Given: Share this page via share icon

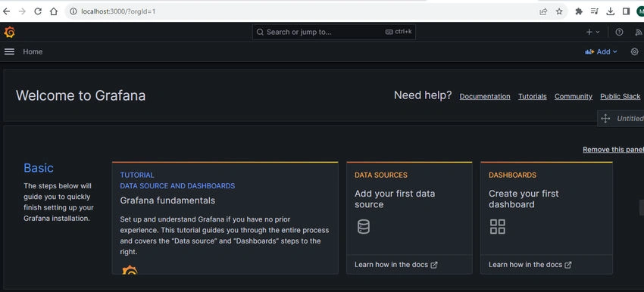Looking at the screenshot, I should pyautogui.click(x=543, y=11).
